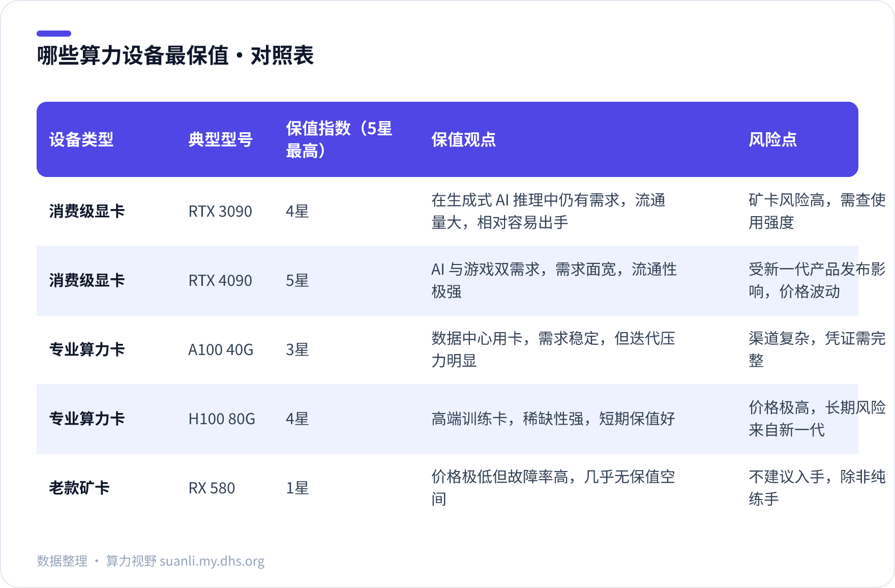Click 专业算力卡 in the H100 80G row
895x588 pixels.
pos(87,419)
